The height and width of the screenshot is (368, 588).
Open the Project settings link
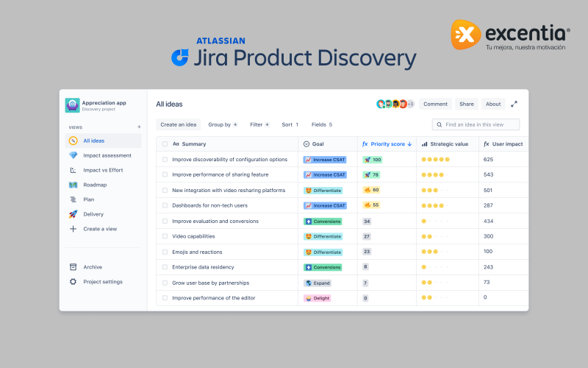tap(103, 282)
